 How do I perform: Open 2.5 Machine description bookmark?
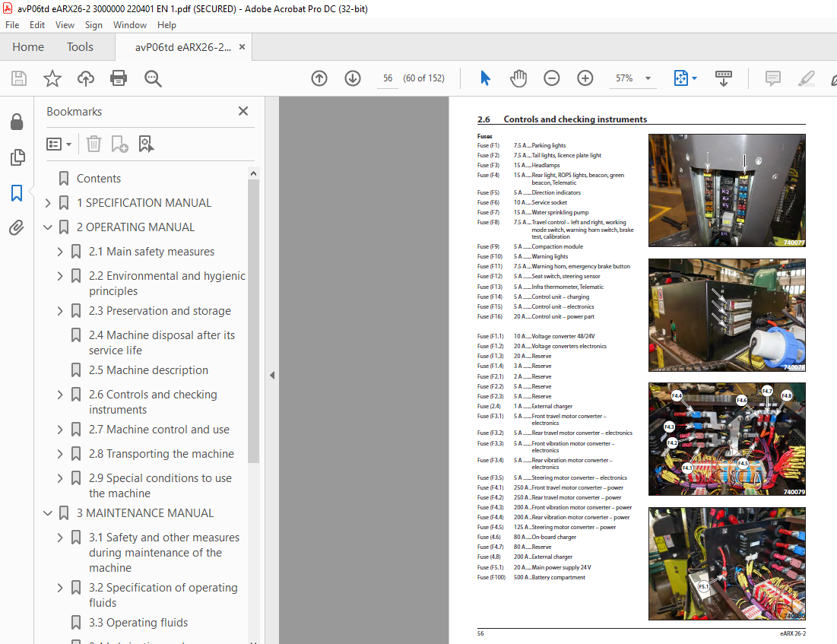tap(148, 370)
